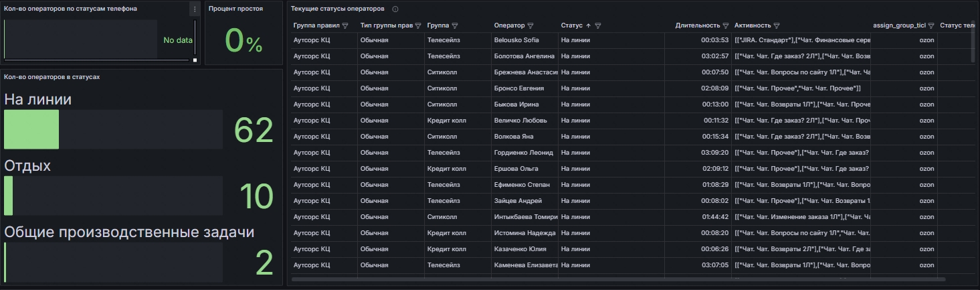Viewport: 980px width, 290px height.
Task: Click Кредит колл group cell in Величко Любовь row
Action: point(458,121)
